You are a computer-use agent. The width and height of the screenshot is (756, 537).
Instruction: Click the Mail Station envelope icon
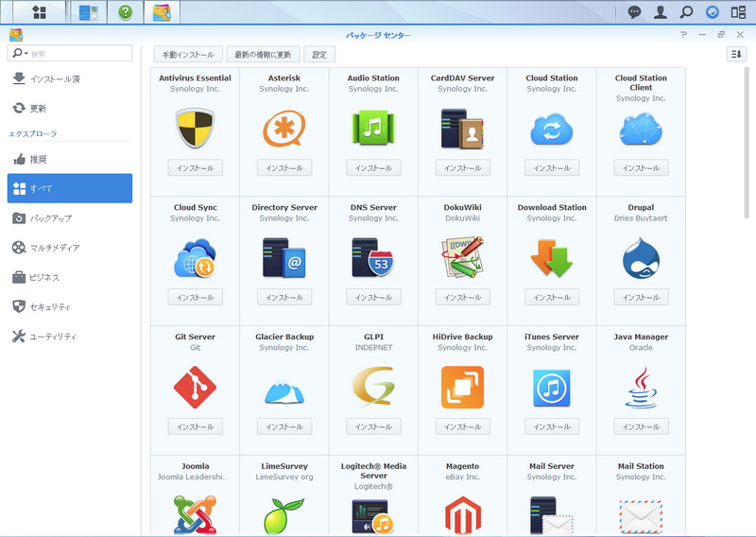(x=641, y=517)
